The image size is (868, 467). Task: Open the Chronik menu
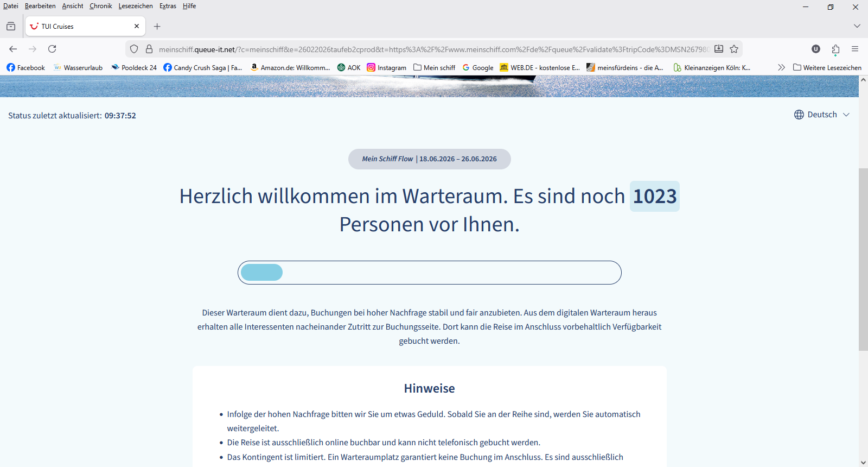click(x=101, y=6)
